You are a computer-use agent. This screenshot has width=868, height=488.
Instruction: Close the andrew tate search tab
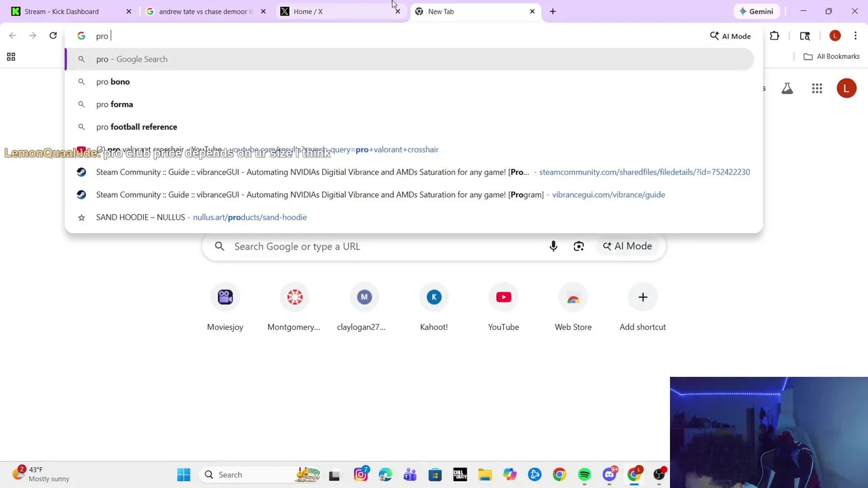point(263,12)
